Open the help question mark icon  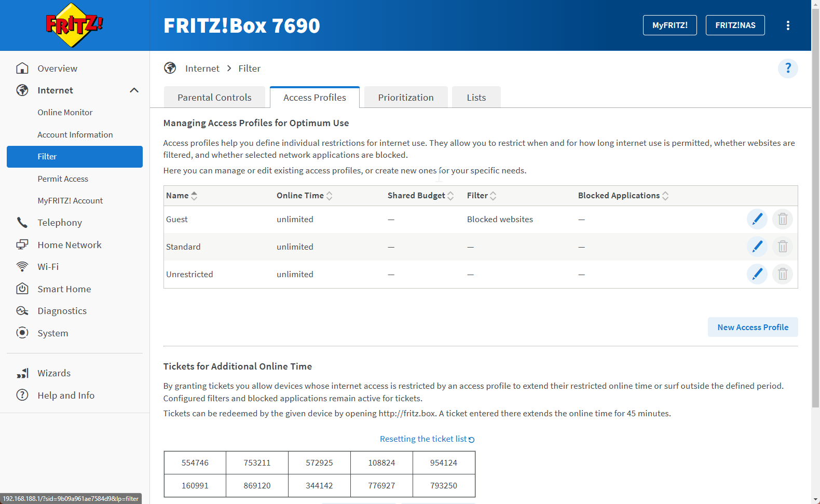click(787, 69)
